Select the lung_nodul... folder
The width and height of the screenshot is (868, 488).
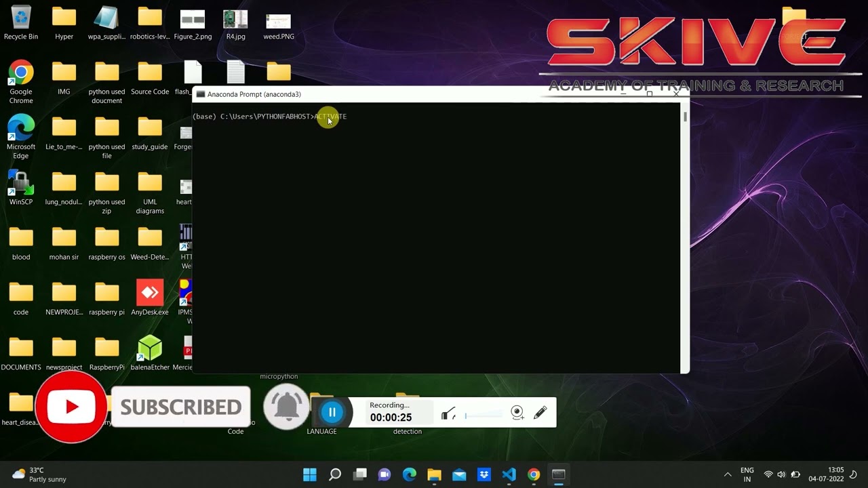pos(64,188)
